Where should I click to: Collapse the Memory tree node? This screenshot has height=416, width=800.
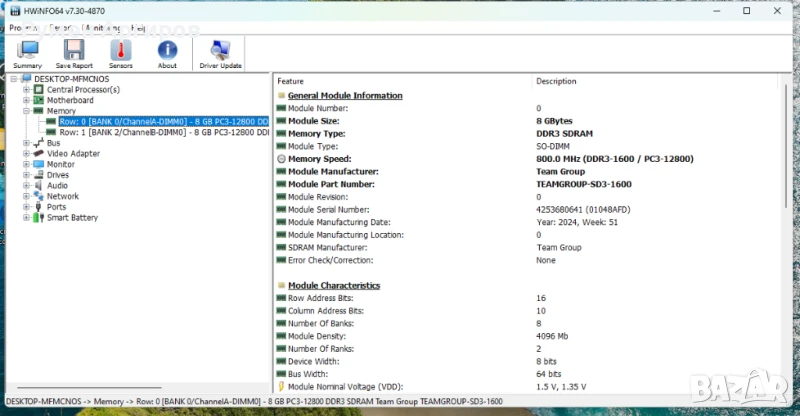coord(26,111)
